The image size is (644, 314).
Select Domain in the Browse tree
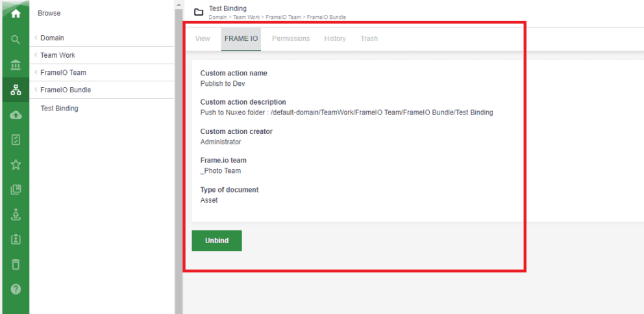52,38
